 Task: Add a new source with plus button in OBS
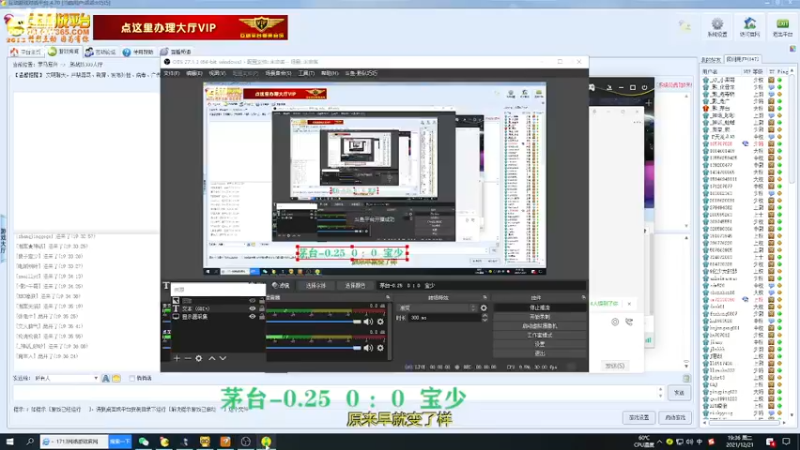click(177, 358)
